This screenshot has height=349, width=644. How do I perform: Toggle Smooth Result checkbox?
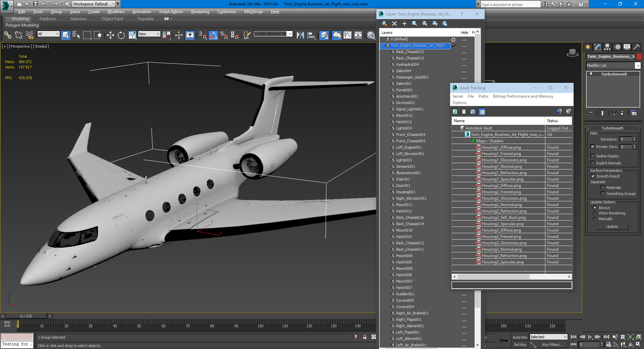tap(593, 176)
